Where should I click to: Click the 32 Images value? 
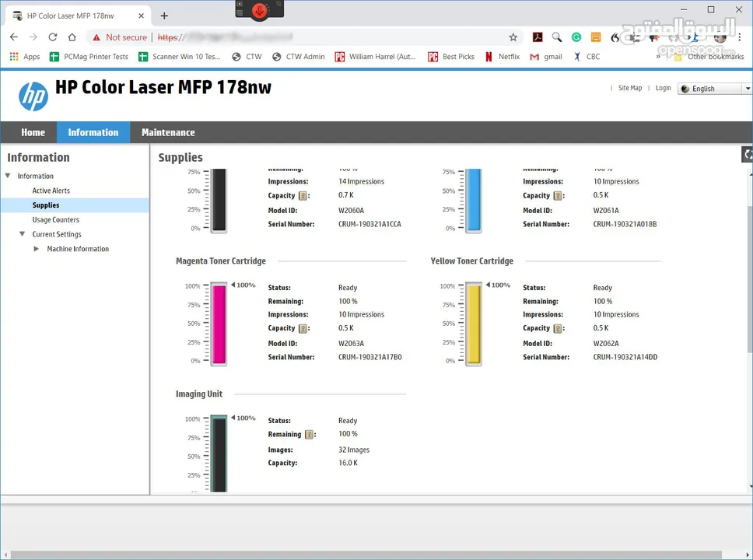pos(354,450)
